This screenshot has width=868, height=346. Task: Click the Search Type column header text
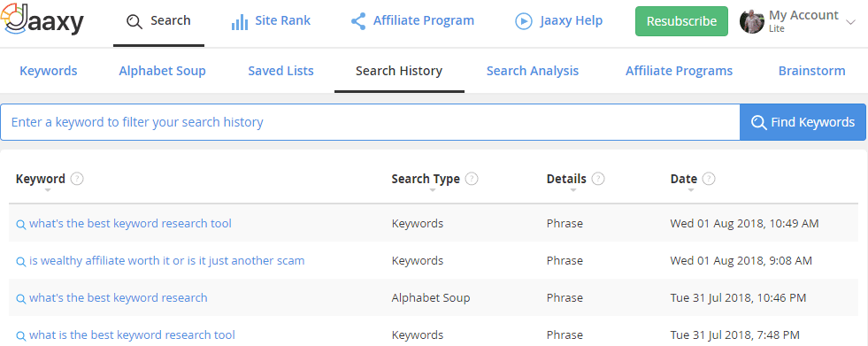point(426,179)
